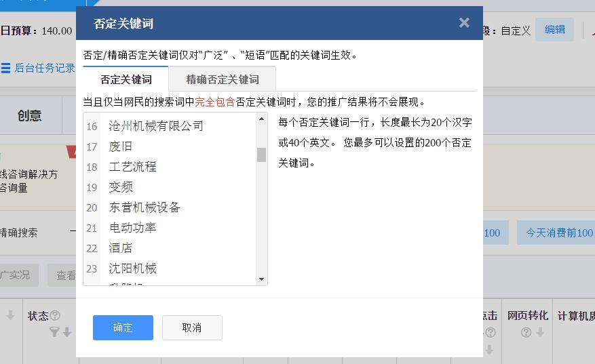Select the 否定关键词 tab

point(126,79)
